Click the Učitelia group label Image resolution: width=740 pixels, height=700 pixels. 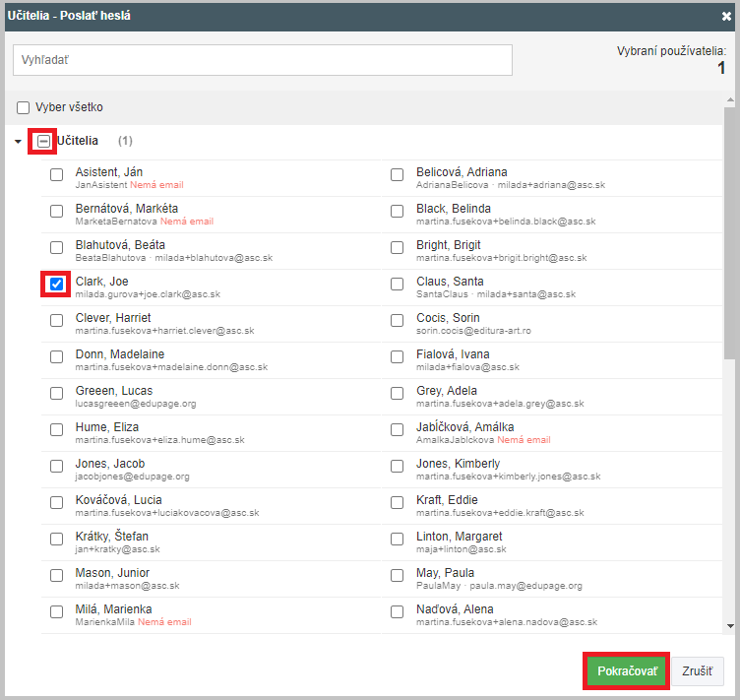coord(78,141)
